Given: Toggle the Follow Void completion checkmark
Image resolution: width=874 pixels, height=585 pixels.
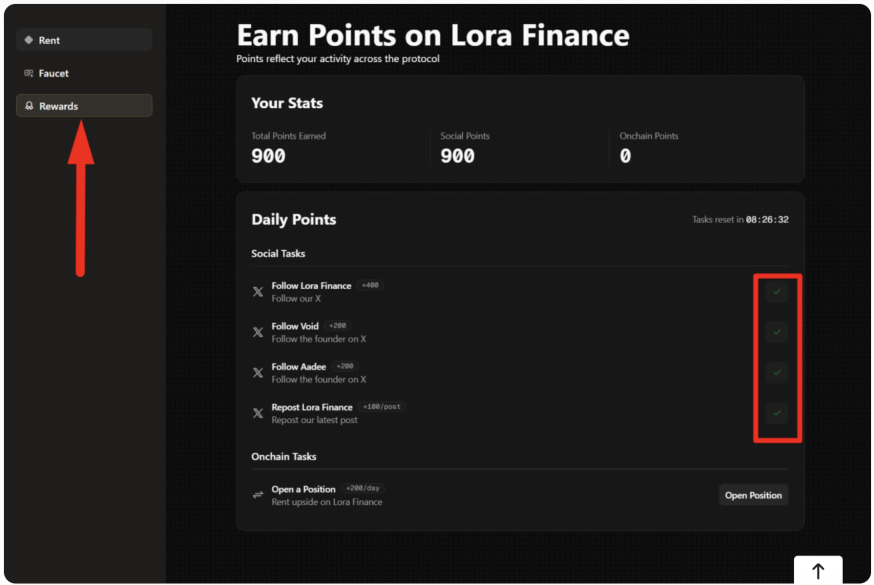Looking at the screenshot, I should click(x=775, y=332).
